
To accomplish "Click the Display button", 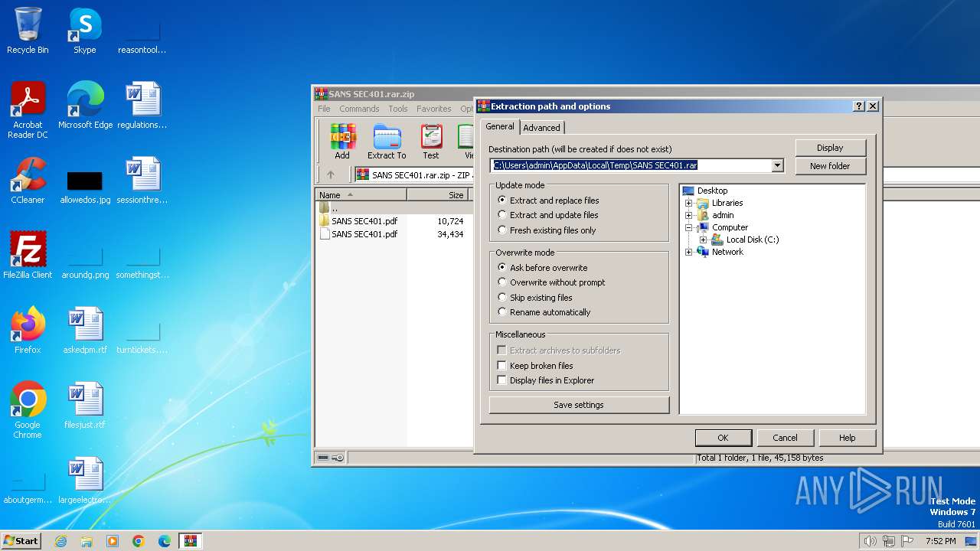I will (x=830, y=148).
